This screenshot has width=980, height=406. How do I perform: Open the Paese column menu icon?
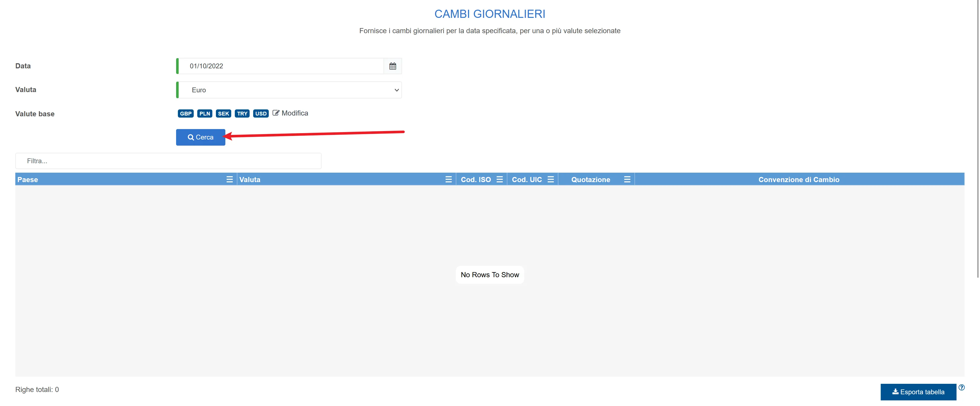click(229, 180)
